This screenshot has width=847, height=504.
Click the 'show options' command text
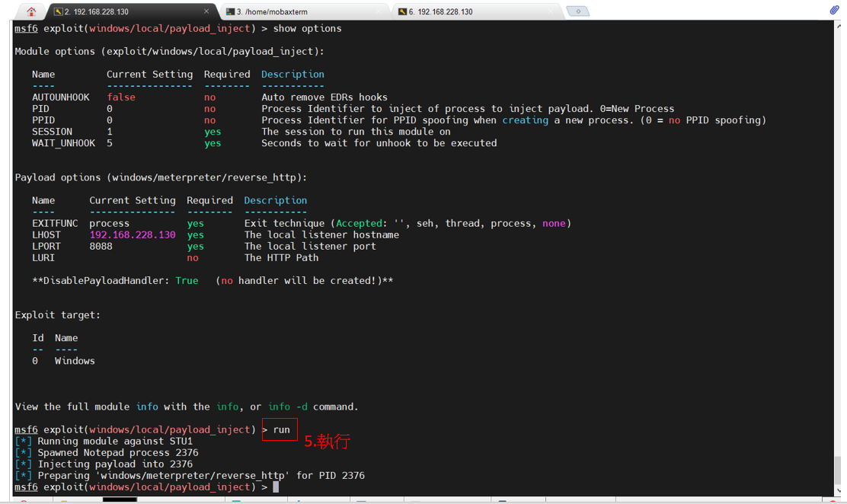click(x=308, y=29)
